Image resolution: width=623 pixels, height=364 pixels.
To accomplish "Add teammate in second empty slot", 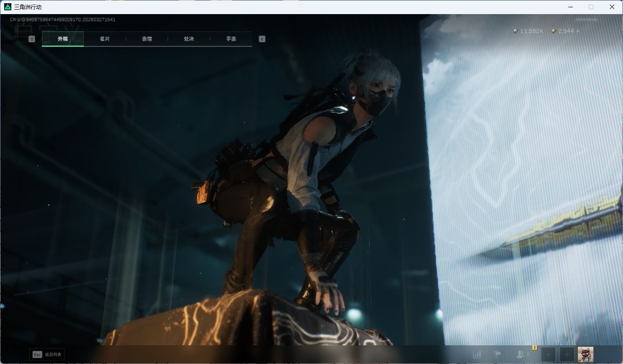I will pos(567,354).
